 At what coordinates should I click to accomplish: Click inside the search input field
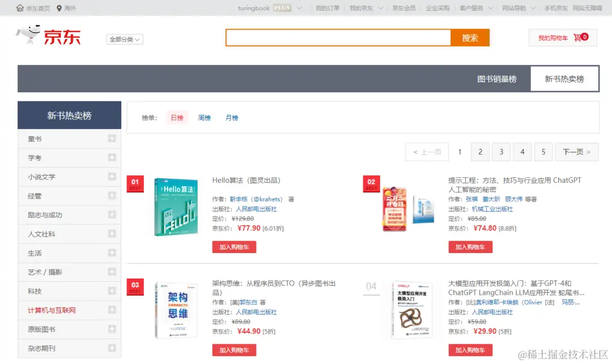(x=338, y=38)
